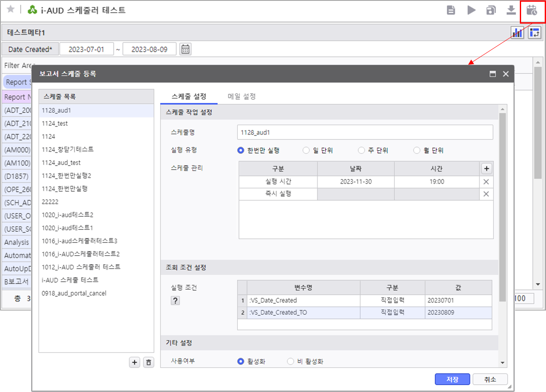The width and height of the screenshot is (546, 392).
Task: Click the value cell 20230809
Action: coord(458,313)
